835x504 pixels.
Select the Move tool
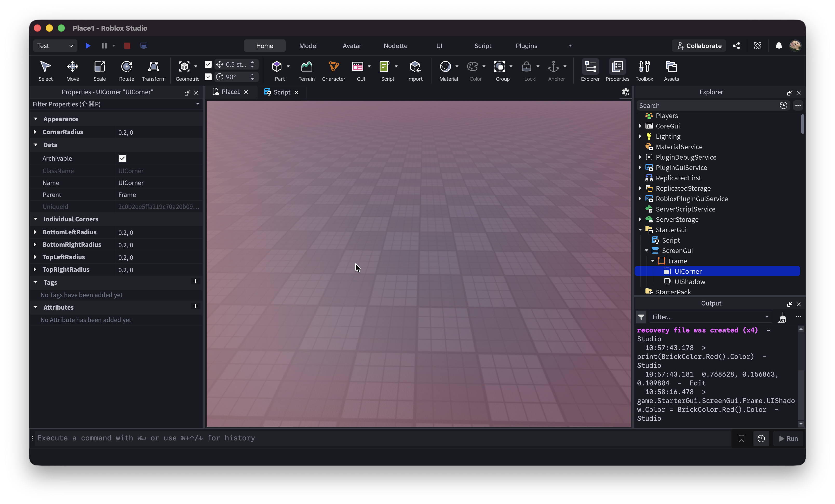pyautogui.click(x=72, y=71)
